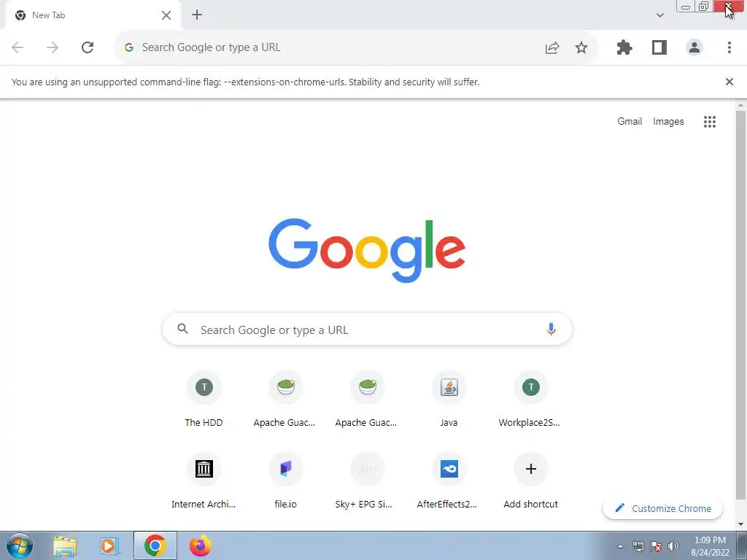Open the Apache Guacamole shortcut beside Java
The width and height of the screenshot is (747, 560).
(x=368, y=399)
